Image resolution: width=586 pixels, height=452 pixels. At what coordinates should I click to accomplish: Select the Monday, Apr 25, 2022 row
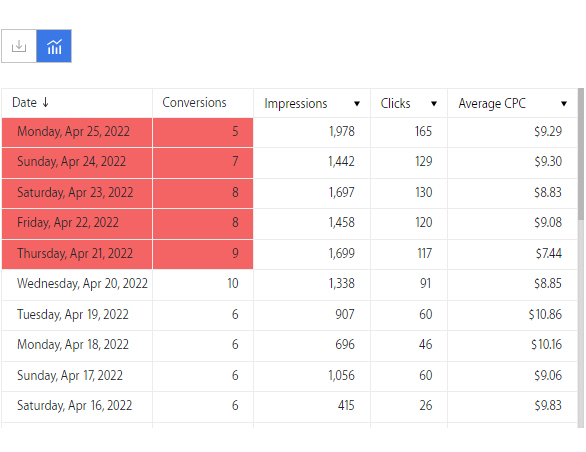click(289, 132)
